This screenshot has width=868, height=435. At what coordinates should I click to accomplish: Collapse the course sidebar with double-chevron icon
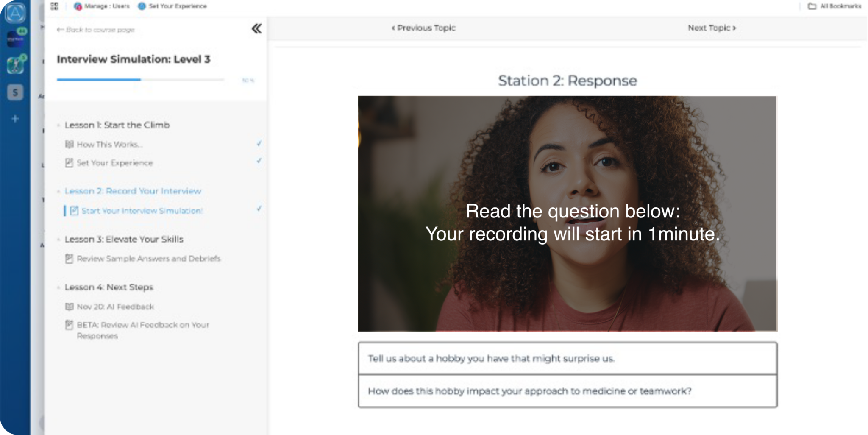coord(256,29)
